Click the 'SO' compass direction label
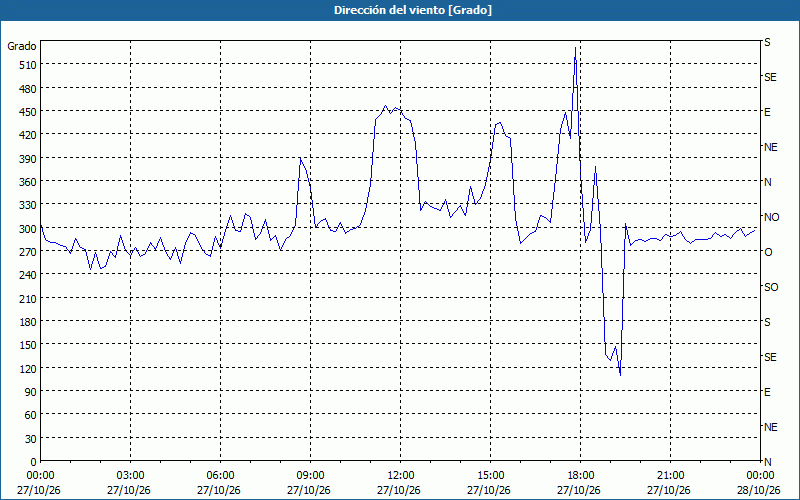800x500 pixels. [771, 288]
